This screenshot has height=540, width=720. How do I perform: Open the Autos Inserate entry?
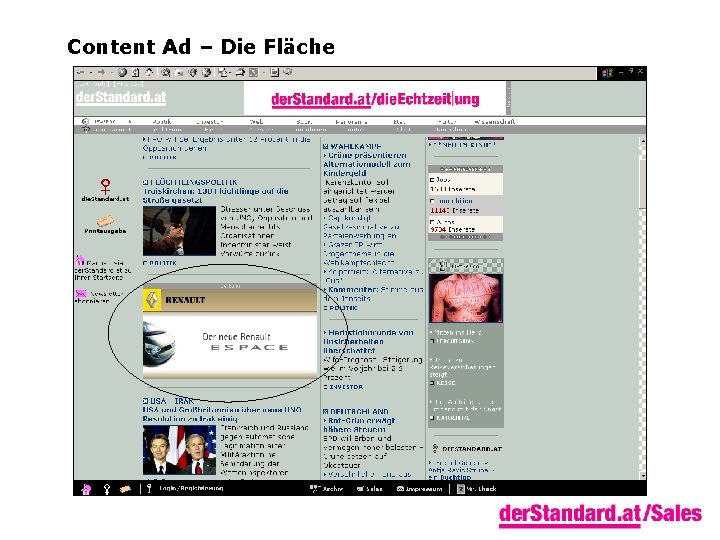click(465, 225)
